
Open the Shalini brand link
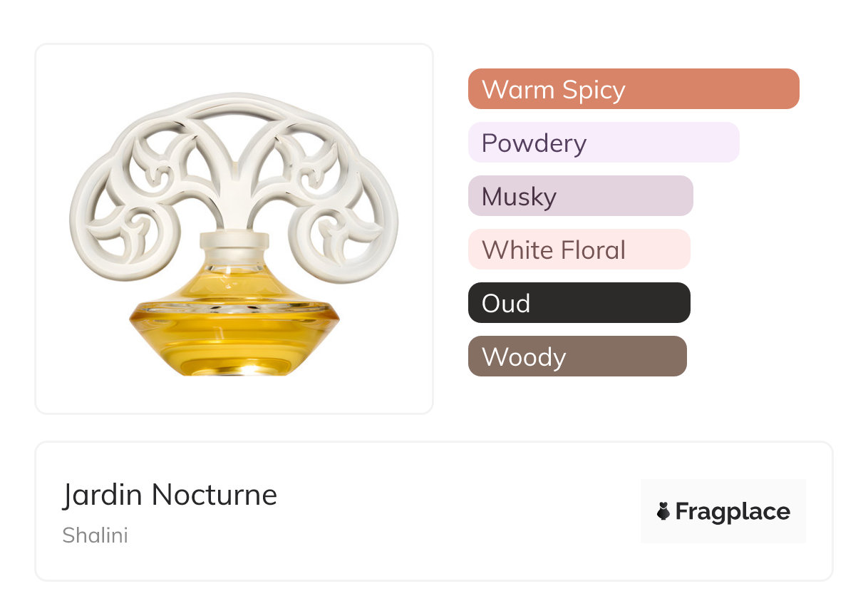(95, 535)
